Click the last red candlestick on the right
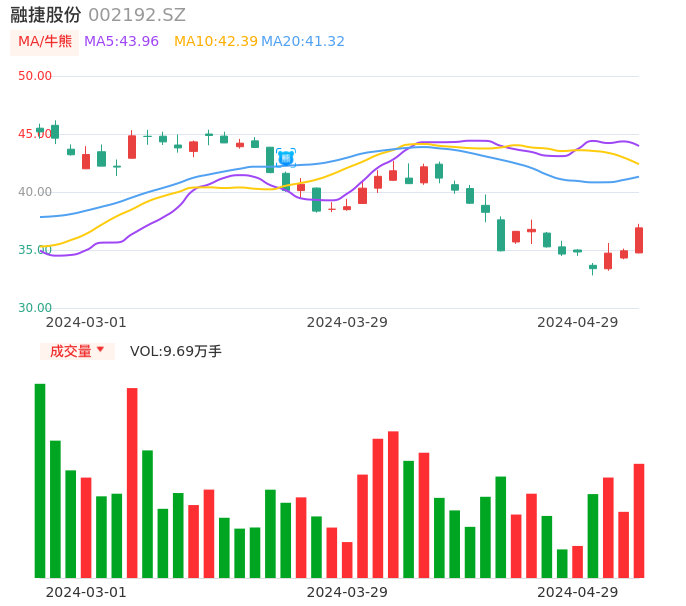 point(639,240)
